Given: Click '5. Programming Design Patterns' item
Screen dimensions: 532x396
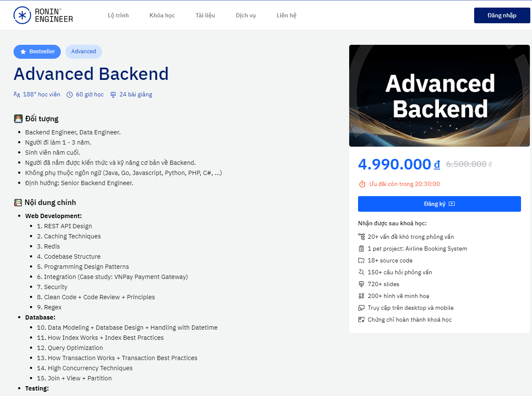Looking at the screenshot, I should click(x=83, y=267).
